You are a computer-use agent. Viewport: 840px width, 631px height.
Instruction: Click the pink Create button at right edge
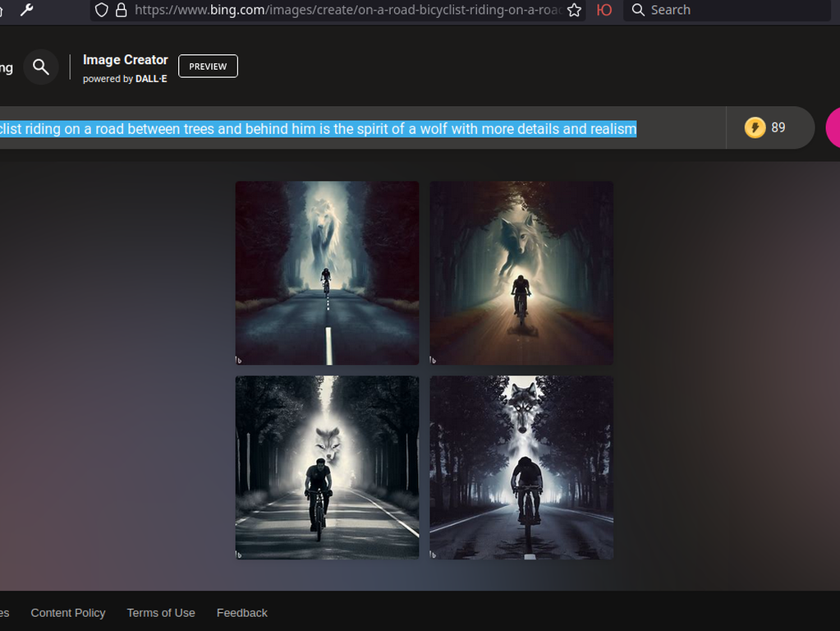point(833,127)
